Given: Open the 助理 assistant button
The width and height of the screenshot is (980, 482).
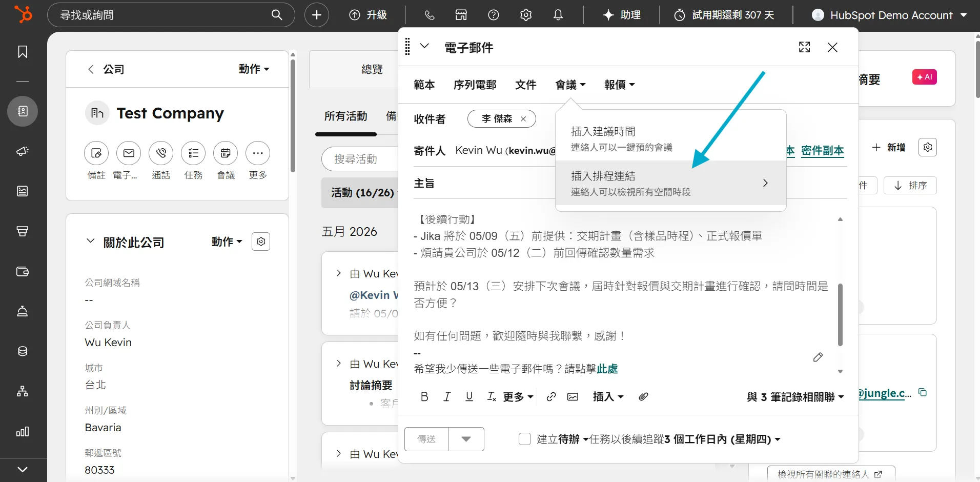Looking at the screenshot, I should click(x=622, y=15).
